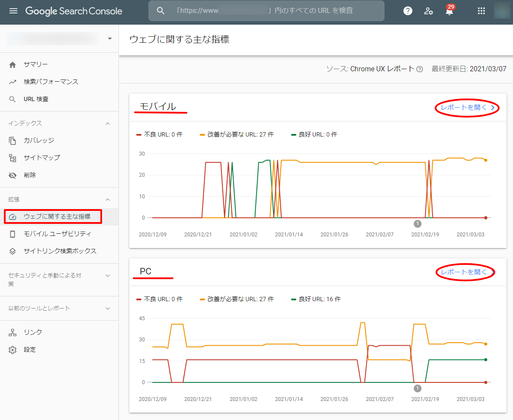The height and width of the screenshot is (420, 513).
Task: Click the PC card heading
Action: 146,272
